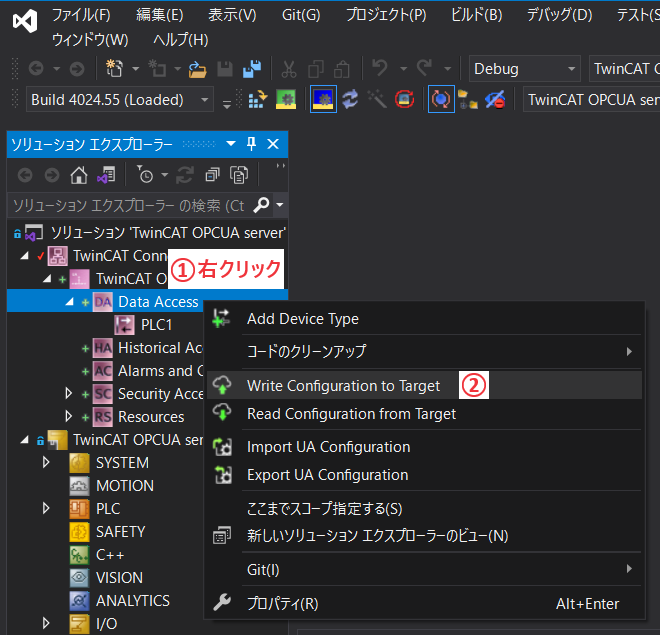Click the Solution Explorer home icon
The width and height of the screenshot is (660, 635).
tap(79, 175)
